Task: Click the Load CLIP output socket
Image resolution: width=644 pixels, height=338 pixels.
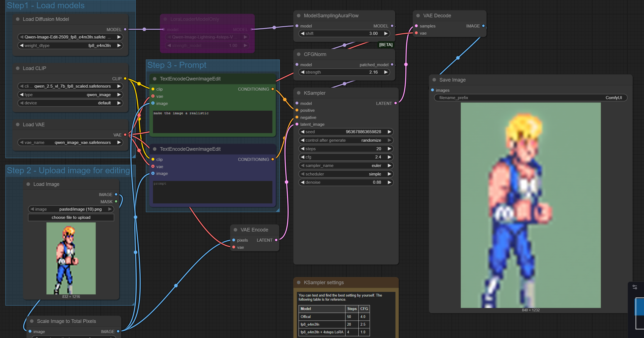Action: (x=125, y=79)
